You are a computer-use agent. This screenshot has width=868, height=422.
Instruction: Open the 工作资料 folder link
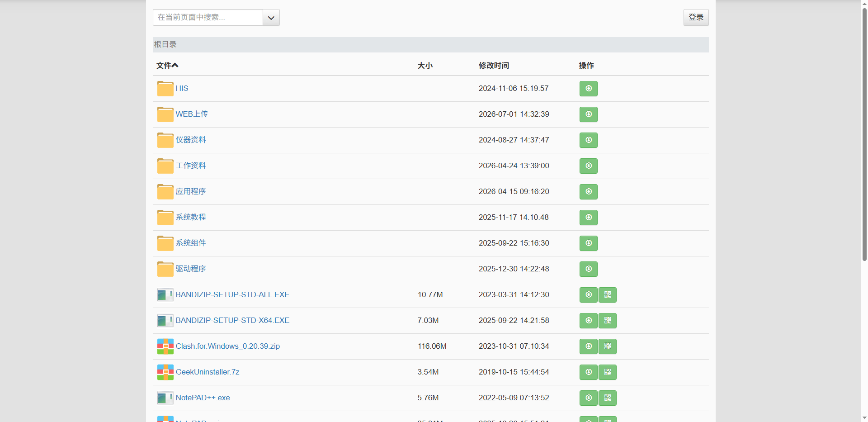[x=191, y=166]
